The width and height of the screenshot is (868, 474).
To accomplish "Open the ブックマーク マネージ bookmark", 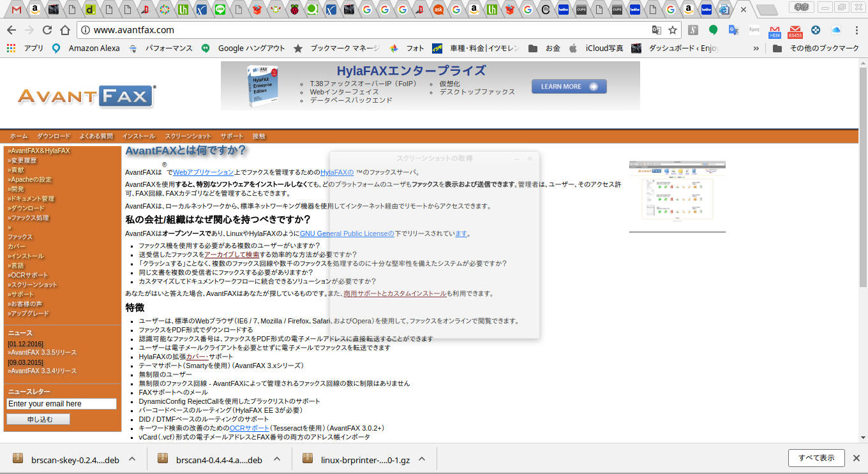I will (336, 48).
